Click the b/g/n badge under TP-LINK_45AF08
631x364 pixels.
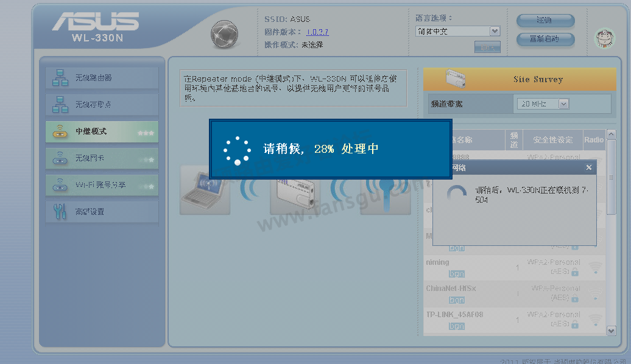coord(456,326)
